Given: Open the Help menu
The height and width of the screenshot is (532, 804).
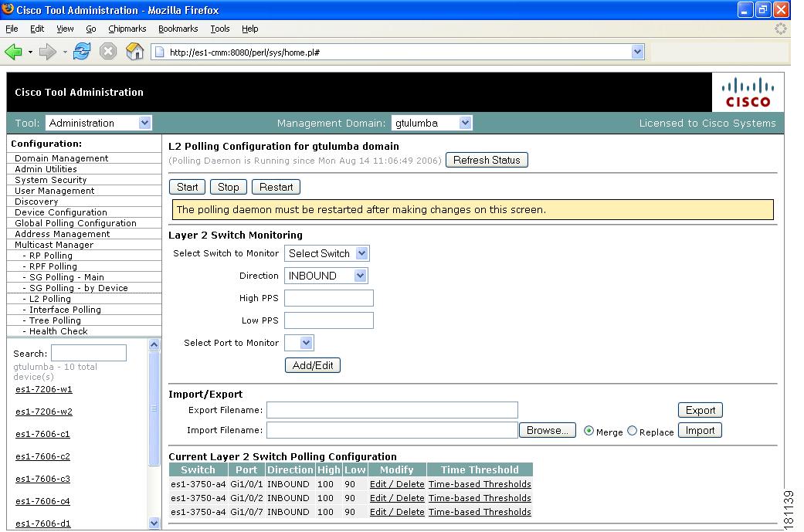Looking at the screenshot, I should tap(249, 29).
